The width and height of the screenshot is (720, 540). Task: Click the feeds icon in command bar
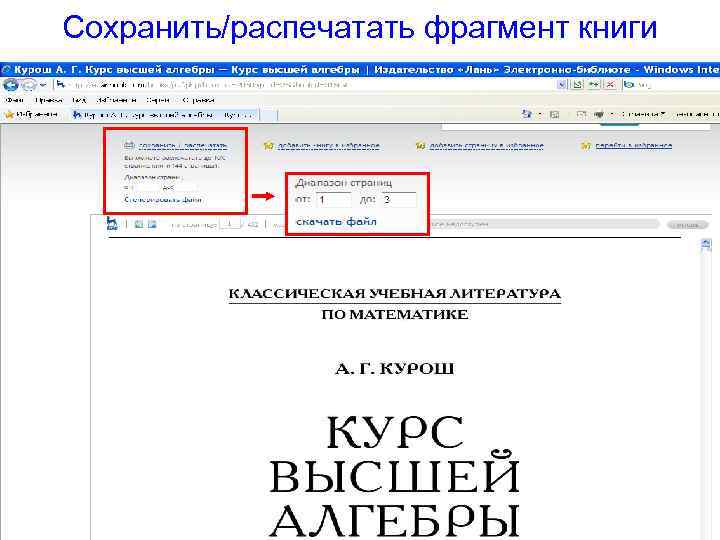[555, 114]
